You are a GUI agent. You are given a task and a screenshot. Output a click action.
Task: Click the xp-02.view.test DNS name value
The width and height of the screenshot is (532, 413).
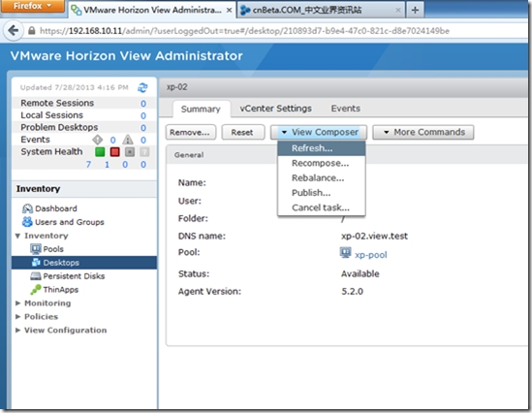coord(374,236)
